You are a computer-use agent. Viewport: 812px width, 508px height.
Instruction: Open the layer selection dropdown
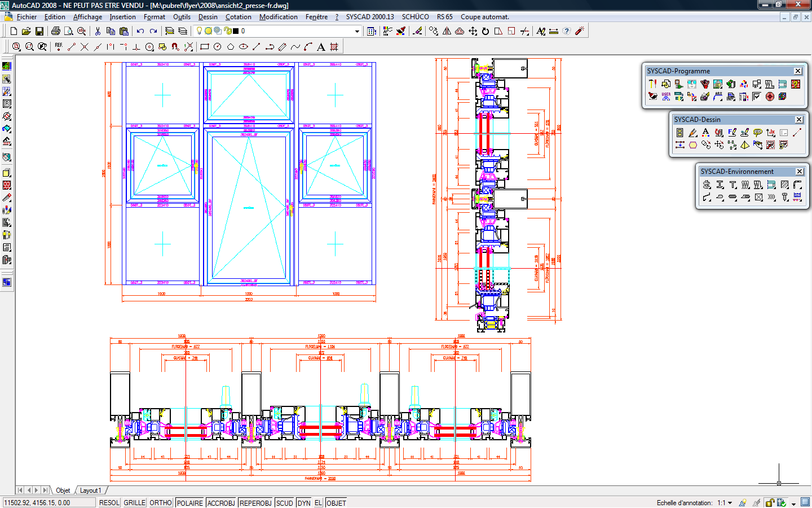(356, 32)
